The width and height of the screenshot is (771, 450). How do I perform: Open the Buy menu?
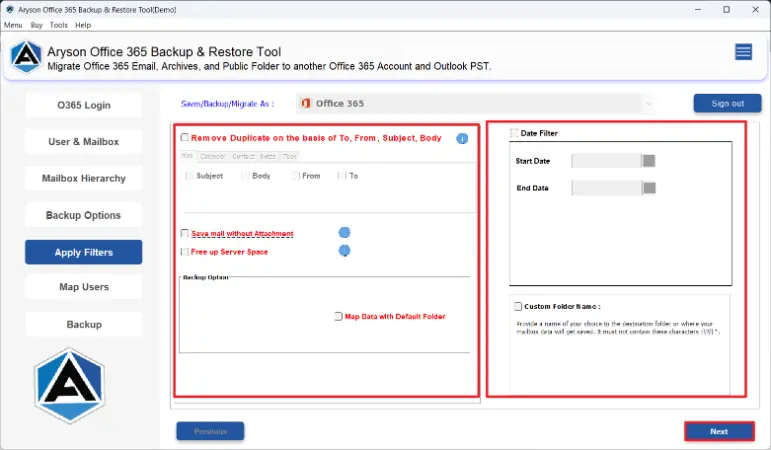pos(36,25)
